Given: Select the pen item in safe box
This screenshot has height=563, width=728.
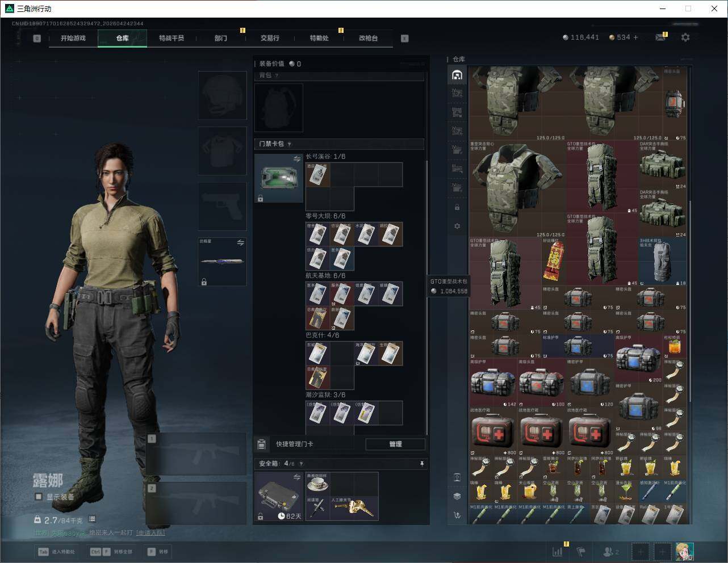Looking at the screenshot, I should tap(318, 509).
